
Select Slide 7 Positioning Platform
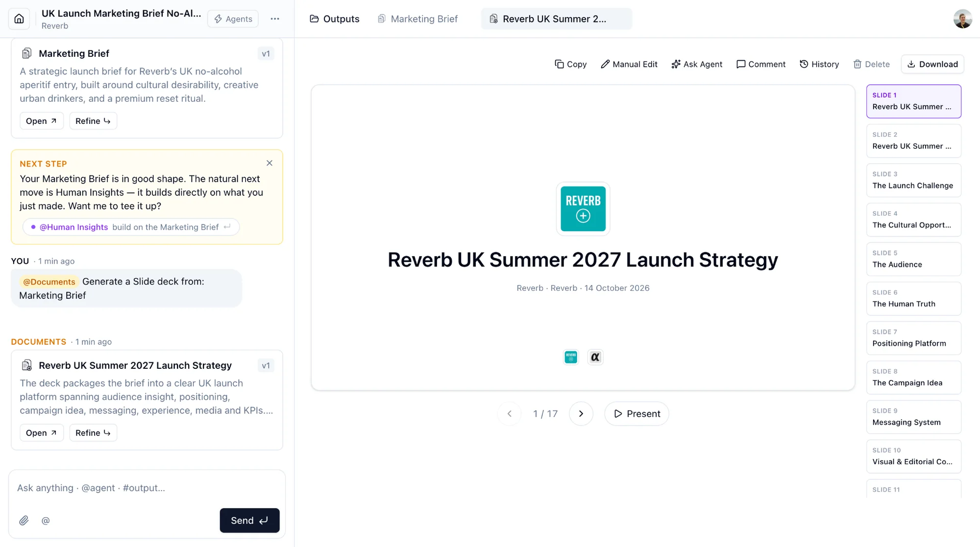913,338
